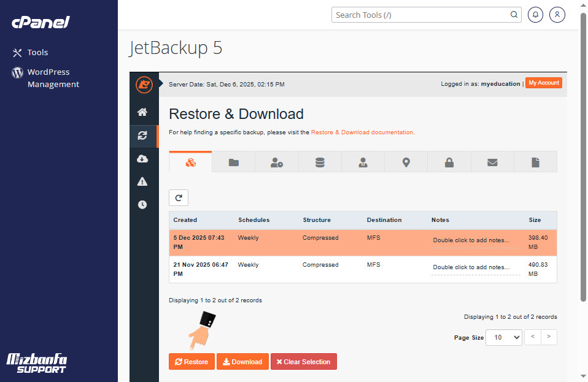Open the JetBackup home dashboard icon
Image resolution: width=588 pixels, height=382 pixels.
click(142, 112)
